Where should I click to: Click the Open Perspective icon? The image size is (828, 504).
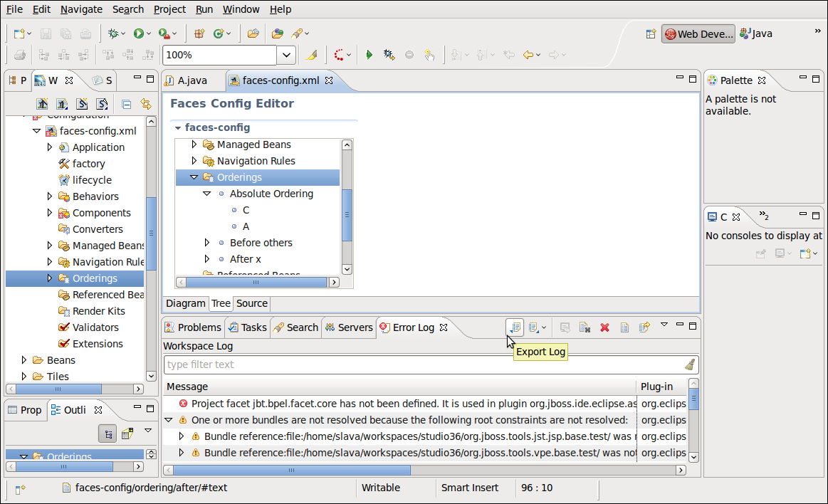click(651, 33)
